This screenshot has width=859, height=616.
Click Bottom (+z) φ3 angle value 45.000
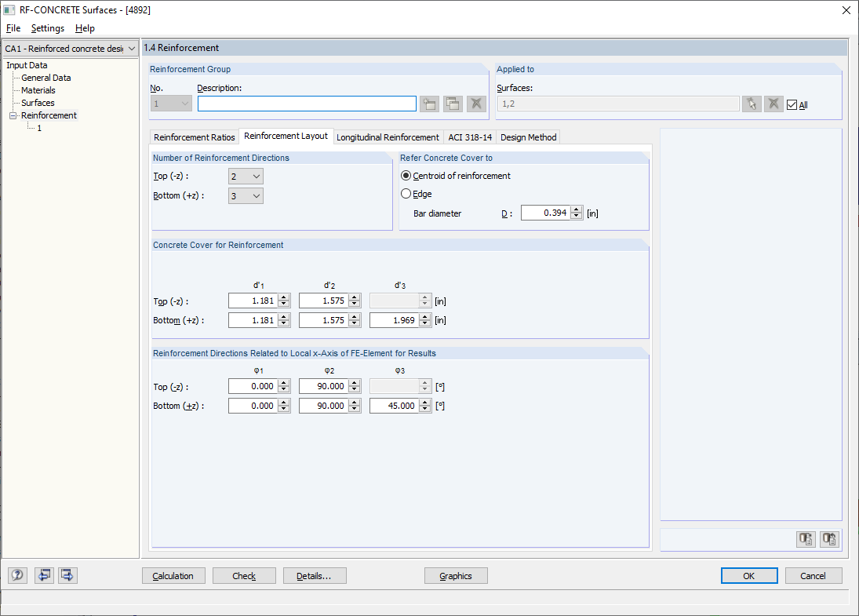coord(395,406)
